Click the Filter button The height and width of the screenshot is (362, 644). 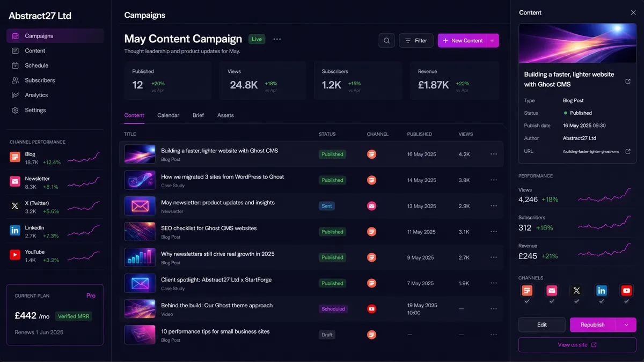tap(416, 41)
